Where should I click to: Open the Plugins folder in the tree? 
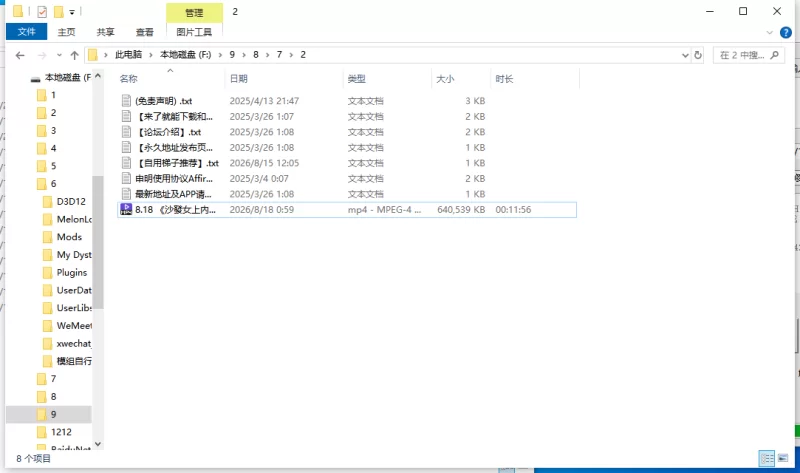coord(71,272)
